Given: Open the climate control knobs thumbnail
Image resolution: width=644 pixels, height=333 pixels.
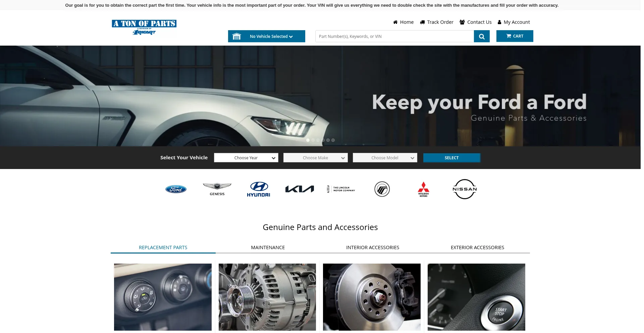Looking at the screenshot, I should click(163, 297).
